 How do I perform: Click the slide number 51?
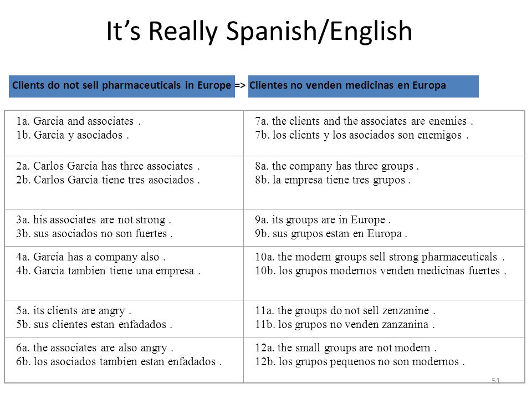click(495, 380)
